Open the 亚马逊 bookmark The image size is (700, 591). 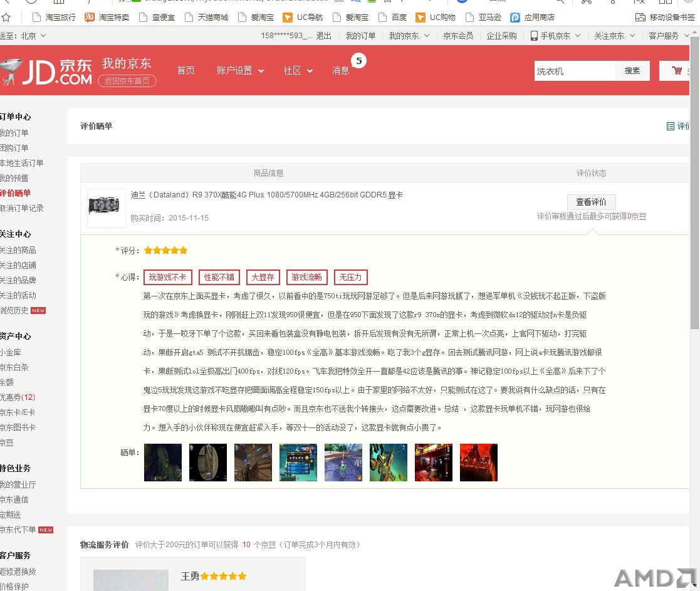[x=483, y=18]
